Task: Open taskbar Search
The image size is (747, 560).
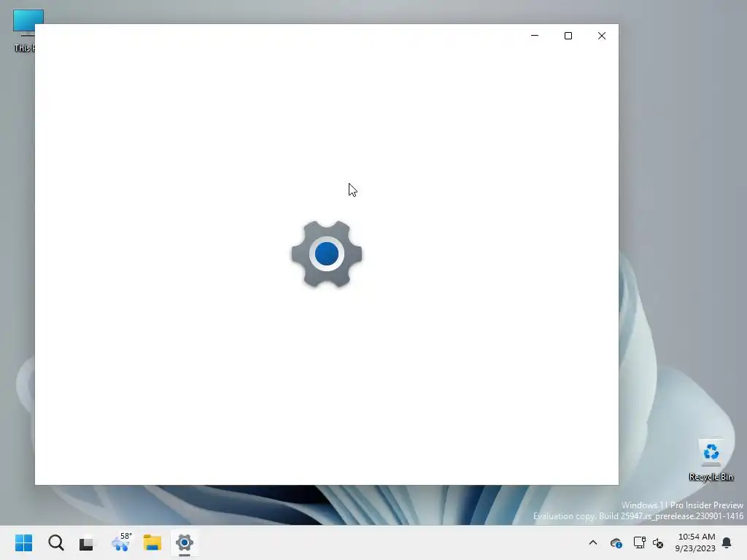Action: (55, 542)
